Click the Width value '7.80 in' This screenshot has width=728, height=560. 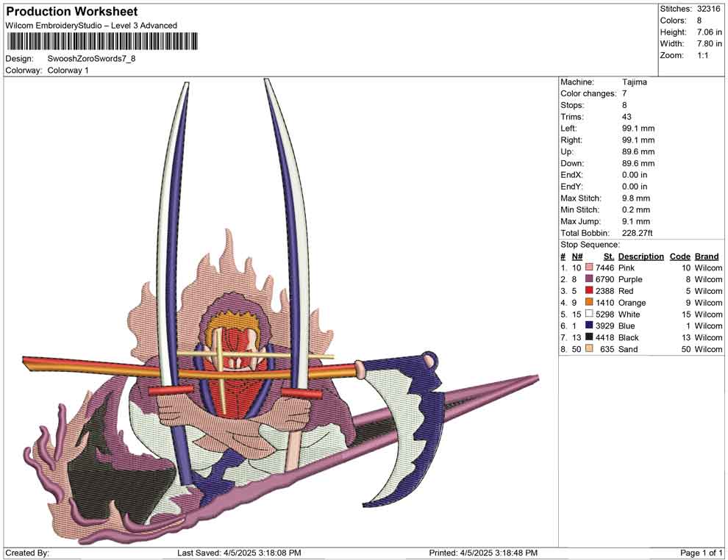click(x=709, y=43)
